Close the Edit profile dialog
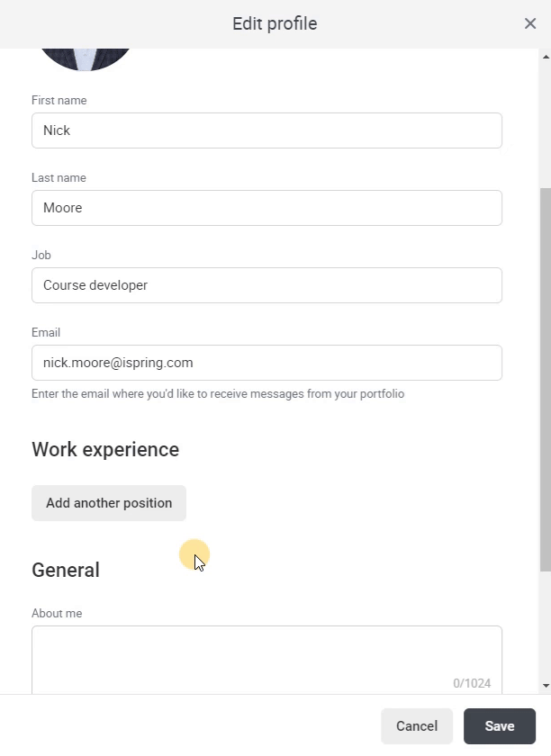Screen dimensions: 551x756 click(530, 23)
